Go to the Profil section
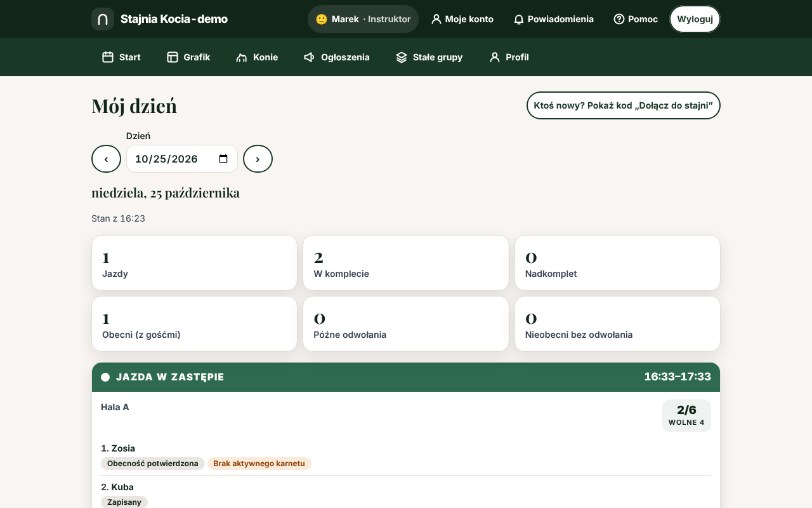This screenshot has width=812, height=508. pyautogui.click(x=509, y=57)
